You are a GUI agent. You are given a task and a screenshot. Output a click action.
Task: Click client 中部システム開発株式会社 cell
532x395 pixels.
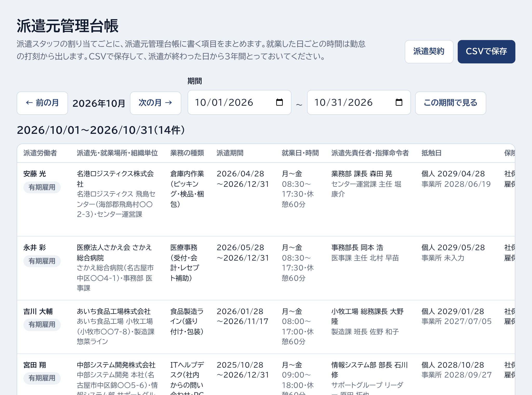click(x=116, y=365)
